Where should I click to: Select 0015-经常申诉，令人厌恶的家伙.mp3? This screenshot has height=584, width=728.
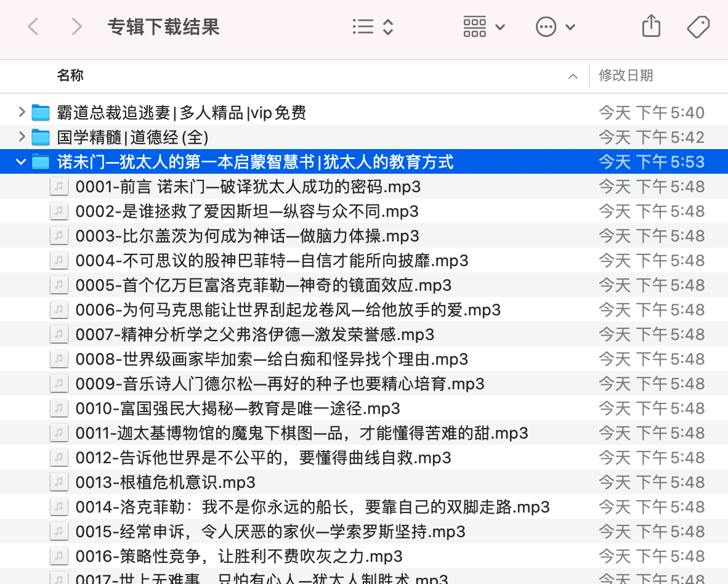click(x=270, y=531)
